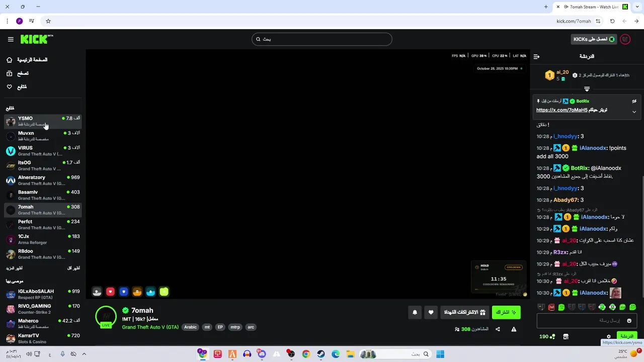Viewport: 644px width, 362px height.
Task: Insert the red angry emote
Action: coord(551,307)
